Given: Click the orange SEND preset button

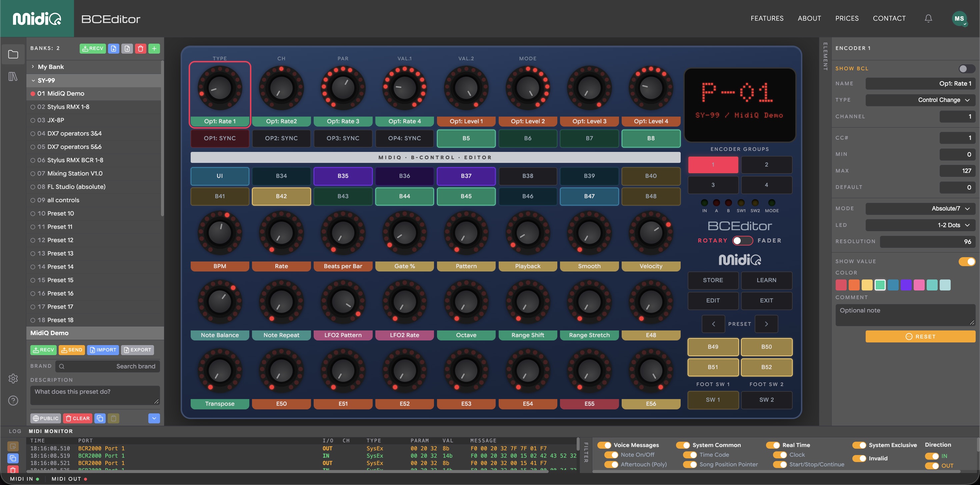Looking at the screenshot, I should [72, 350].
